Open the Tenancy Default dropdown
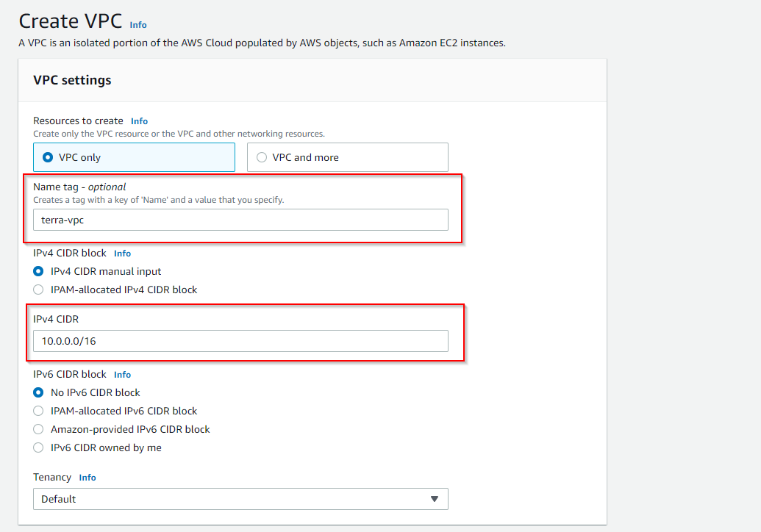The height and width of the screenshot is (532, 761). coord(240,499)
